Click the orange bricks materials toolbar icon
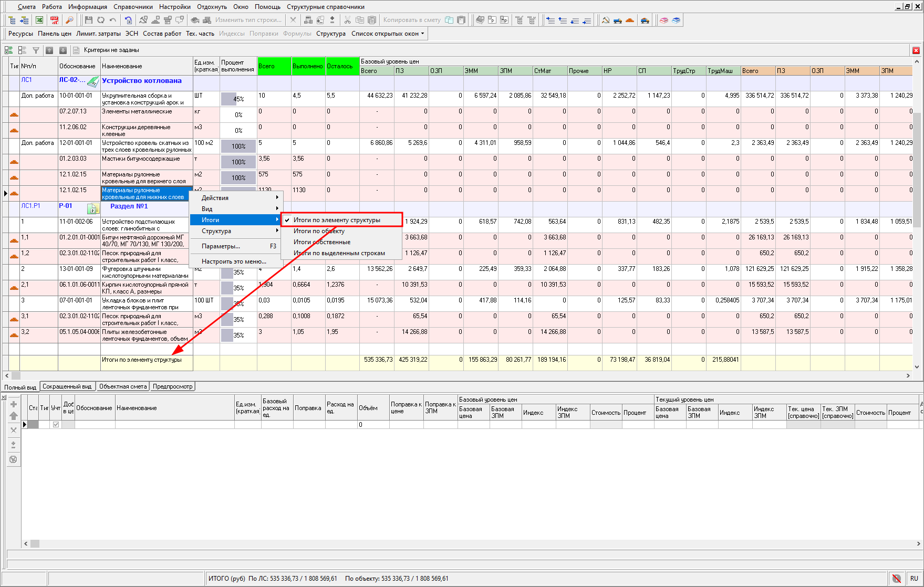 pos(630,20)
